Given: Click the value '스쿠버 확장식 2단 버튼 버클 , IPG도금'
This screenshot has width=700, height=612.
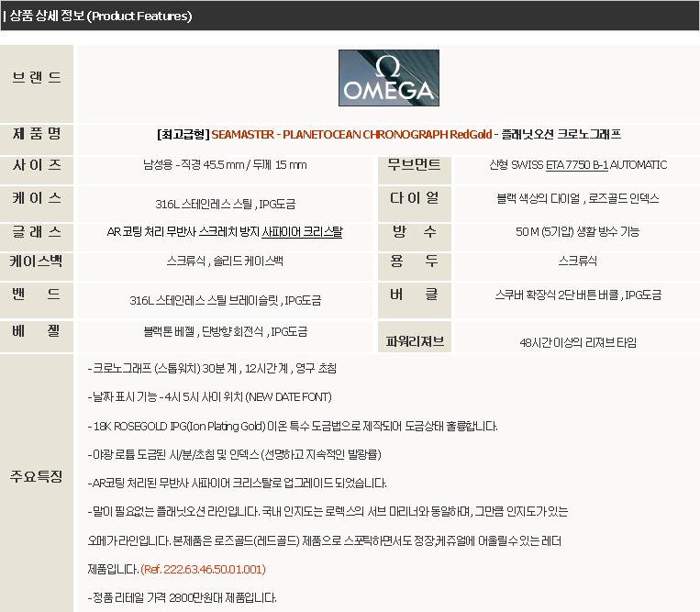Looking at the screenshot, I should (578, 295).
